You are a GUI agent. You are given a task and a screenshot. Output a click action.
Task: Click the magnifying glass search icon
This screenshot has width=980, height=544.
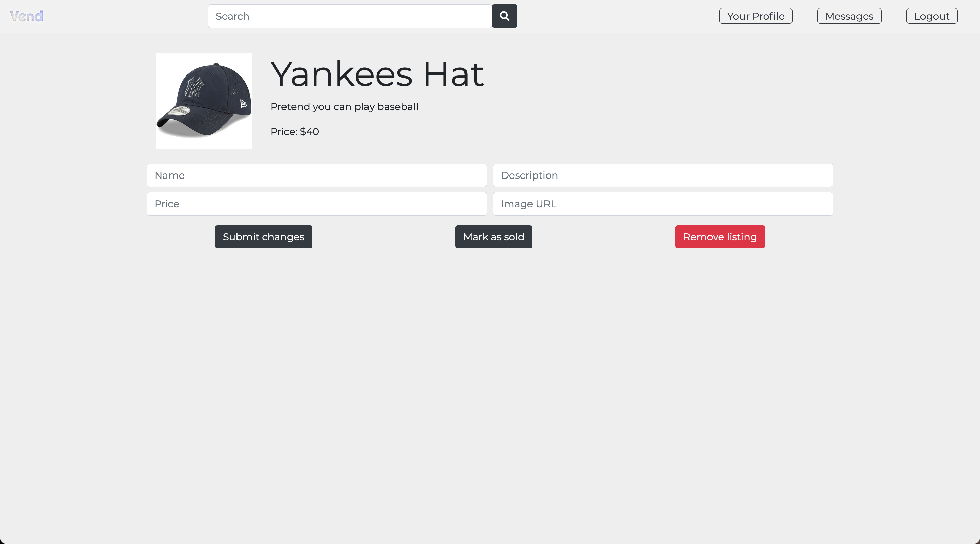(504, 16)
